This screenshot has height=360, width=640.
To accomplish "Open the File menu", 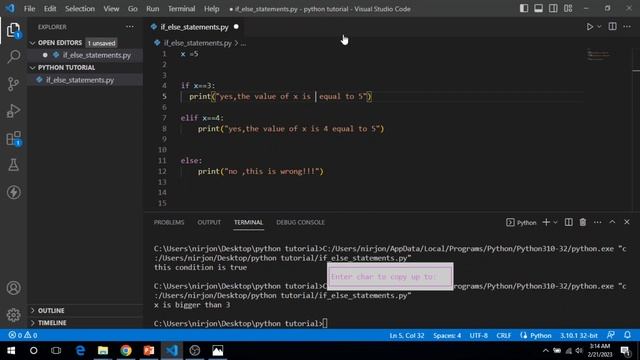I will coord(29,9).
